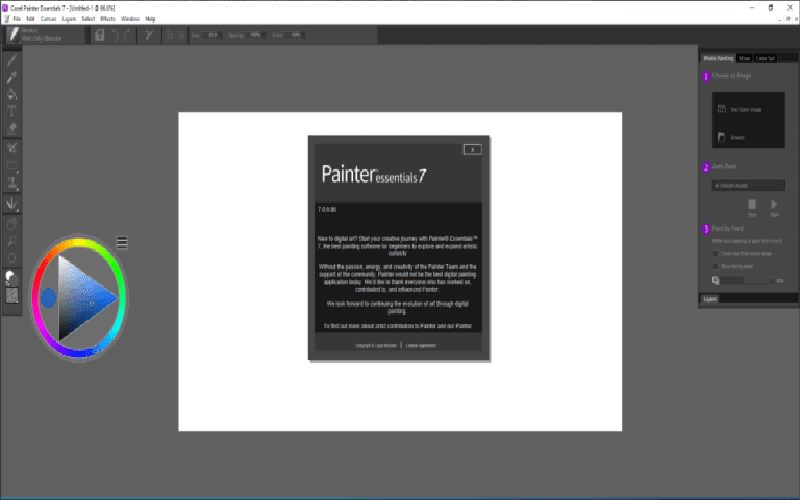Click the Start auto-paint button
This screenshot has height=500, width=800.
pyautogui.click(x=774, y=207)
